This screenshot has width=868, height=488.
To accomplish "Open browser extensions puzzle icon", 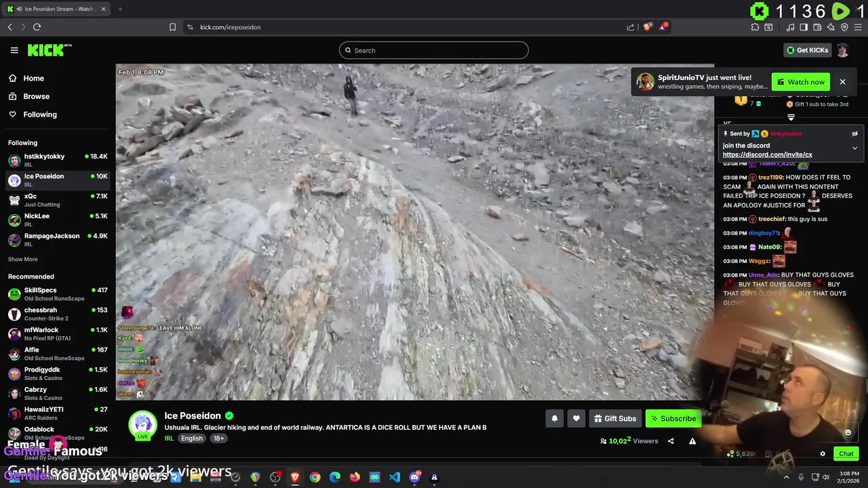I will [x=755, y=27].
